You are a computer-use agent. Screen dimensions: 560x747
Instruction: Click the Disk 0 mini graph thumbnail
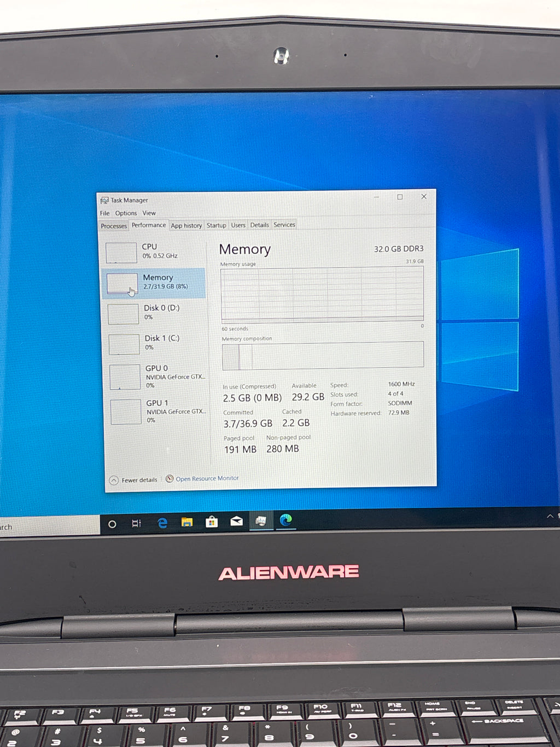point(123,314)
